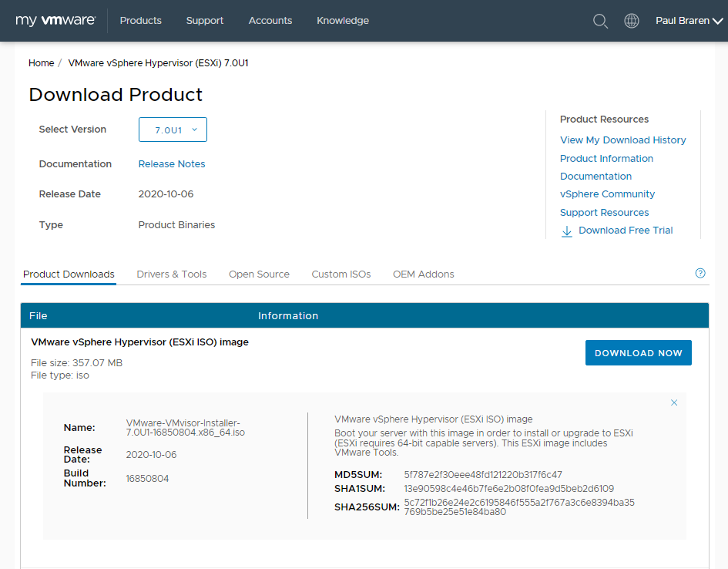Open the search magnifier icon
The width and height of the screenshot is (728, 569).
click(600, 21)
